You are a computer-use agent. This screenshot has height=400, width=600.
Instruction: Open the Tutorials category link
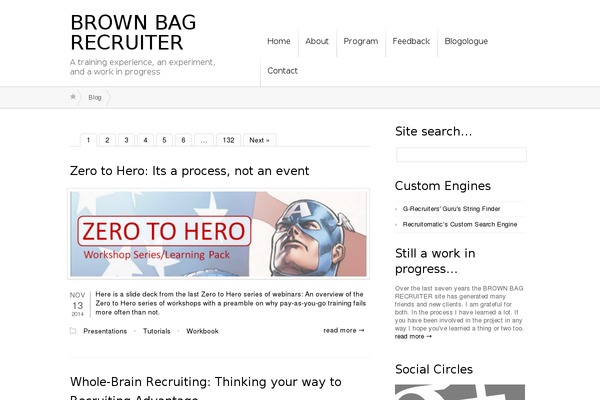point(157,331)
